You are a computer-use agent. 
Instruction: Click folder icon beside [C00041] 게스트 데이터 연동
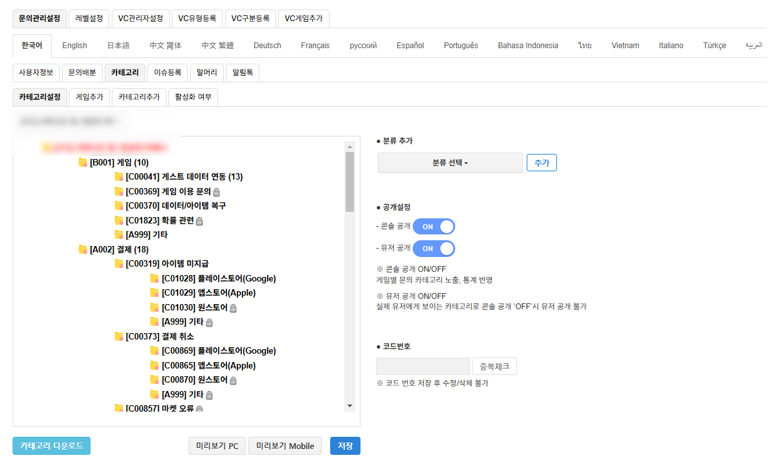click(x=119, y=177)
